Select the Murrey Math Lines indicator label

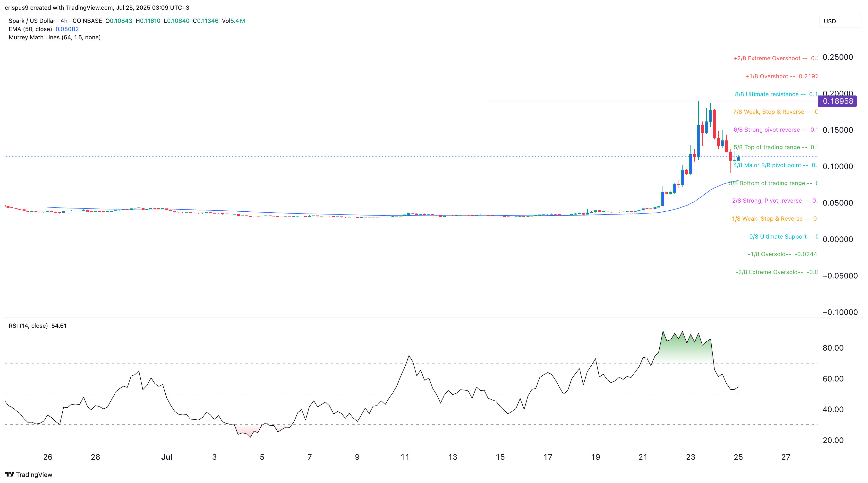tap(55, 37)
